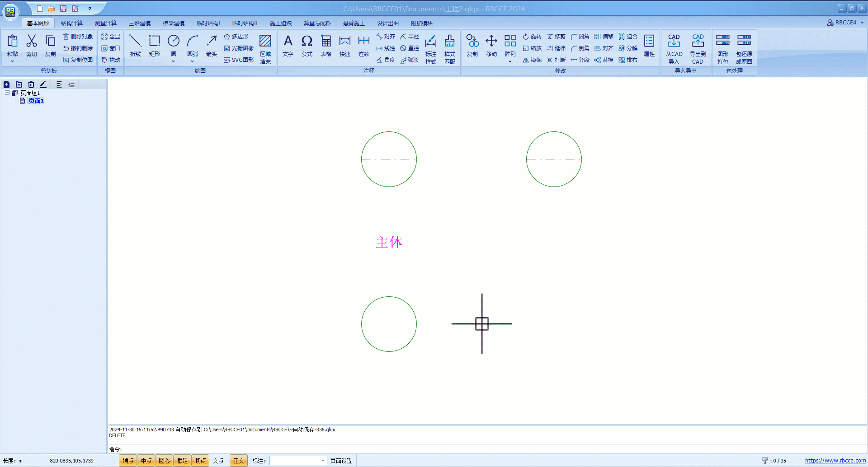Open the 标注 dropdown in status bar
The width and height of the screenshot is (868, 467).
(x=323, y=461)
